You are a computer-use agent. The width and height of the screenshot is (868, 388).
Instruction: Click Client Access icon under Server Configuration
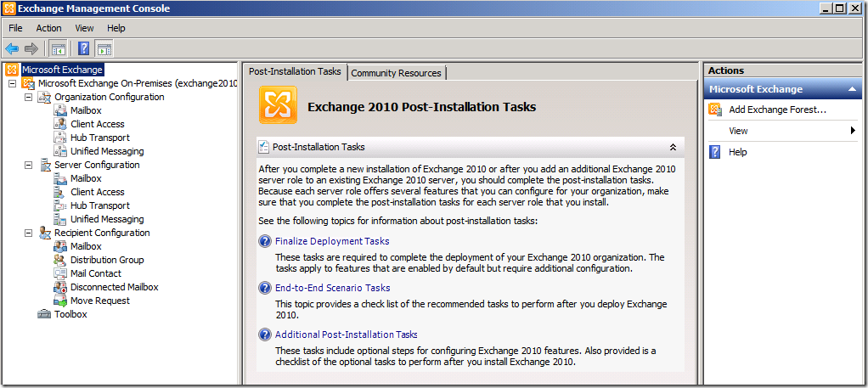[x=60, y=192]
